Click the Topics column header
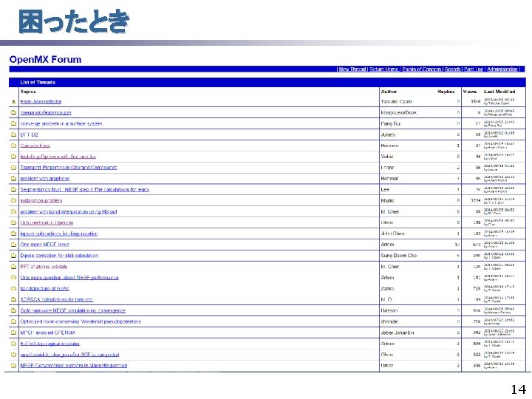 (28, 92)
